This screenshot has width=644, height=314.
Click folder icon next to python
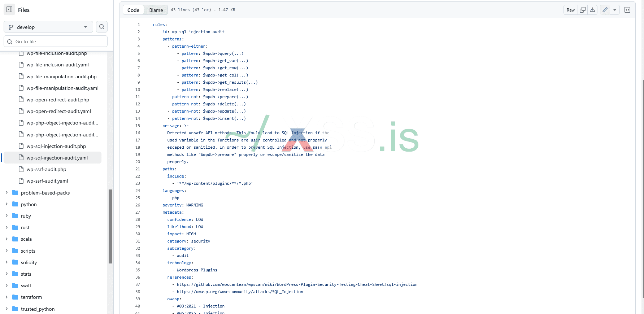click(15, 204)
